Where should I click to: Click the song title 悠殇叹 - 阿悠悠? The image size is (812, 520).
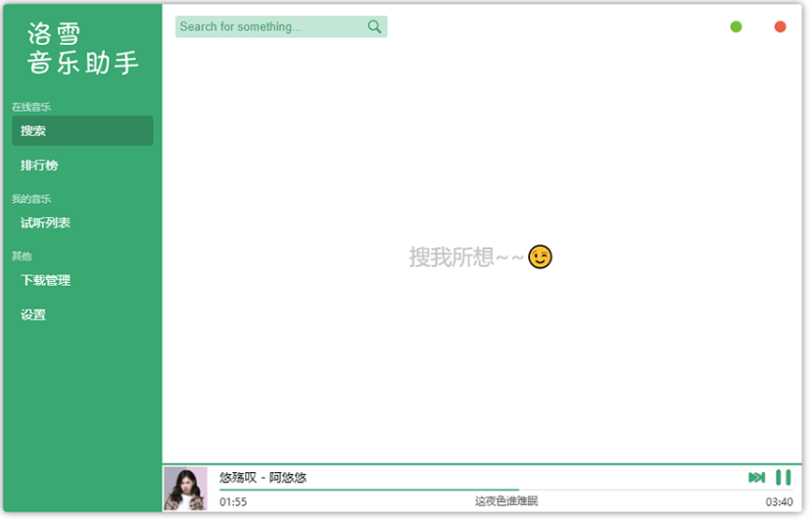pos(263,477)
